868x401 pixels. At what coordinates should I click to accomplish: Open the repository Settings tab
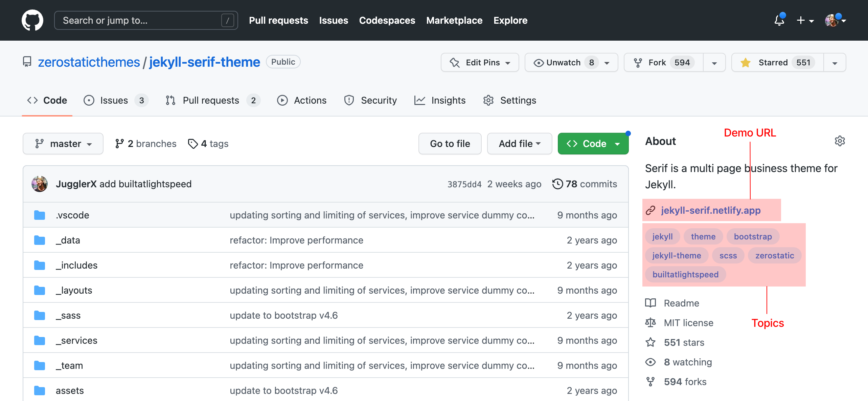[510, 100]
